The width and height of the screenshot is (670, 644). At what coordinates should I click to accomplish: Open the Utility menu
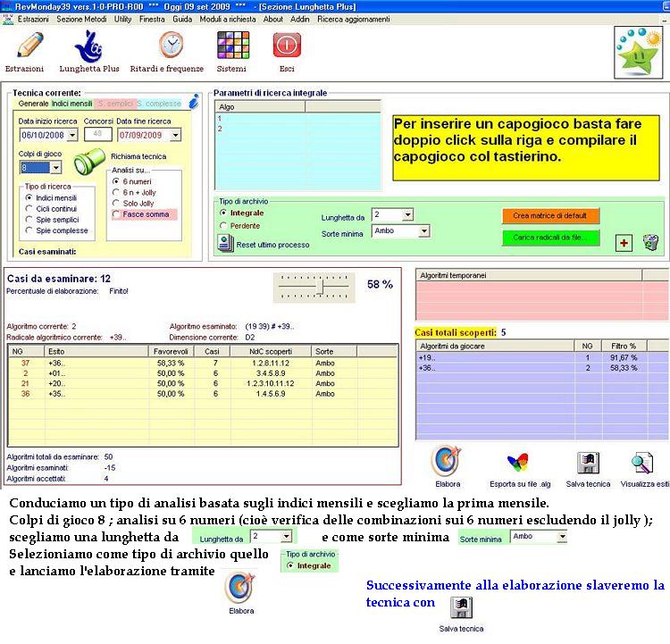pos(122,20)
